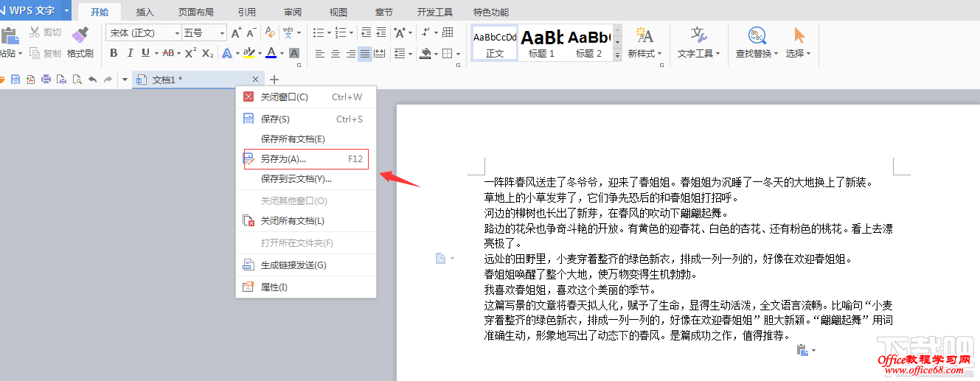The height and width of the screenshot is (381, 980).
Task: Select 保存到云文档(Y)... in the context menu
Action: [x=306, y=178]
